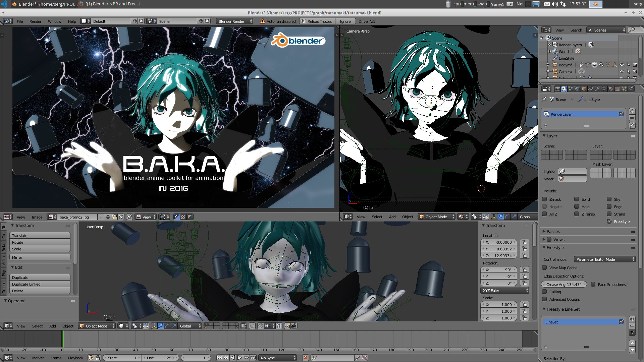The image size is (644, 362).
Task: Open the File menu
Action: click(x=20, y=21)
